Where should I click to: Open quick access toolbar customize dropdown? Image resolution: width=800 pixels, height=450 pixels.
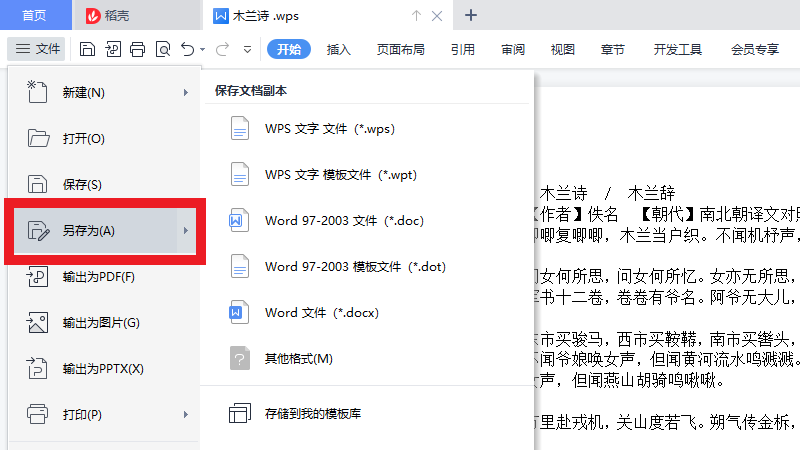pyautogui.click(x=250, y=49)
